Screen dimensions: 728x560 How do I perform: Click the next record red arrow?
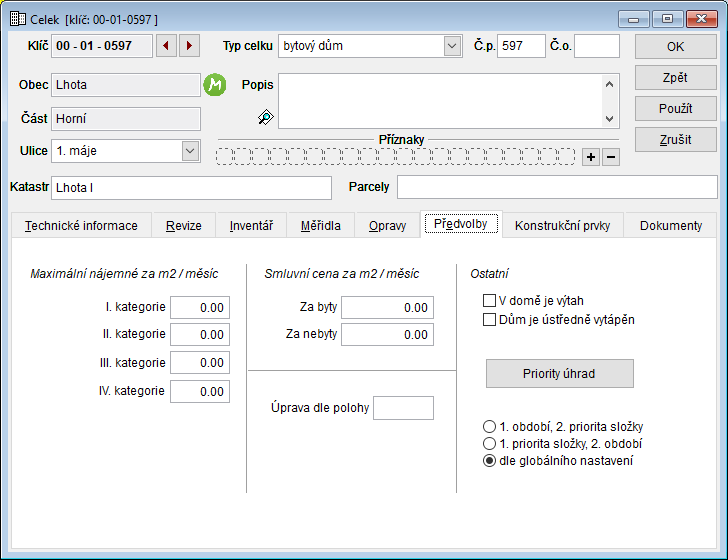coord(189,46)
